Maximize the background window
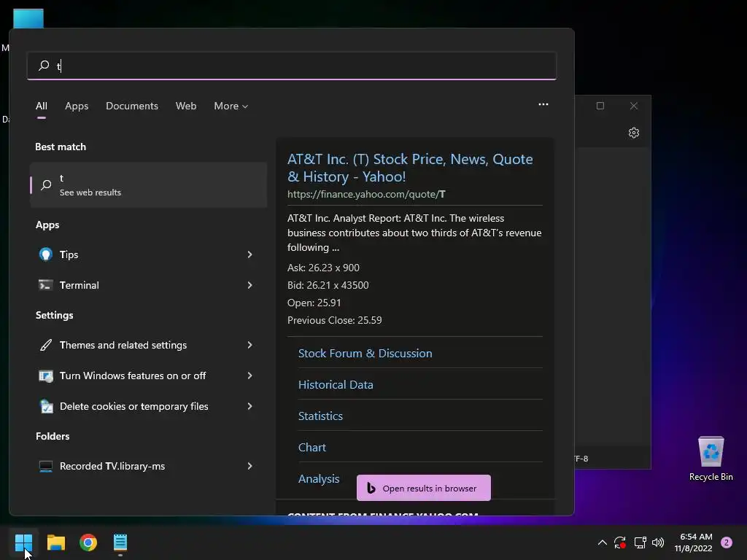This screenshot has height=560, width=747. point(600,106)
